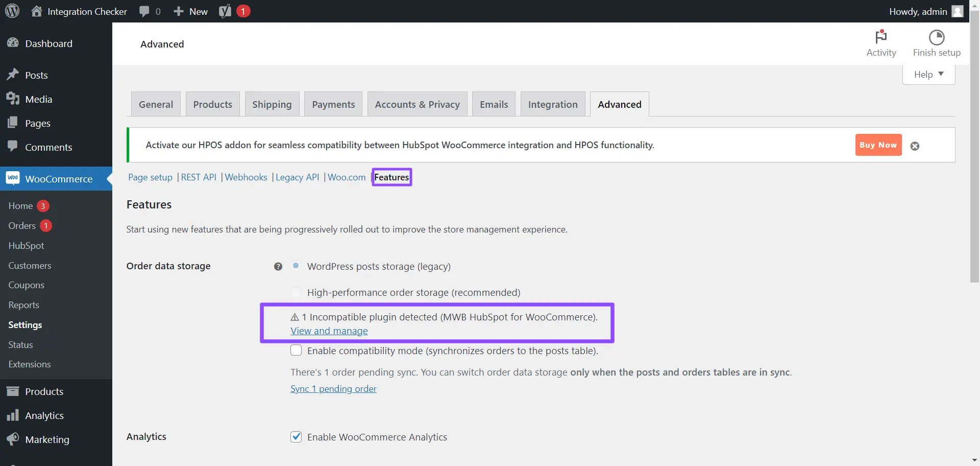Click the Buy Now button

(878, 145)
